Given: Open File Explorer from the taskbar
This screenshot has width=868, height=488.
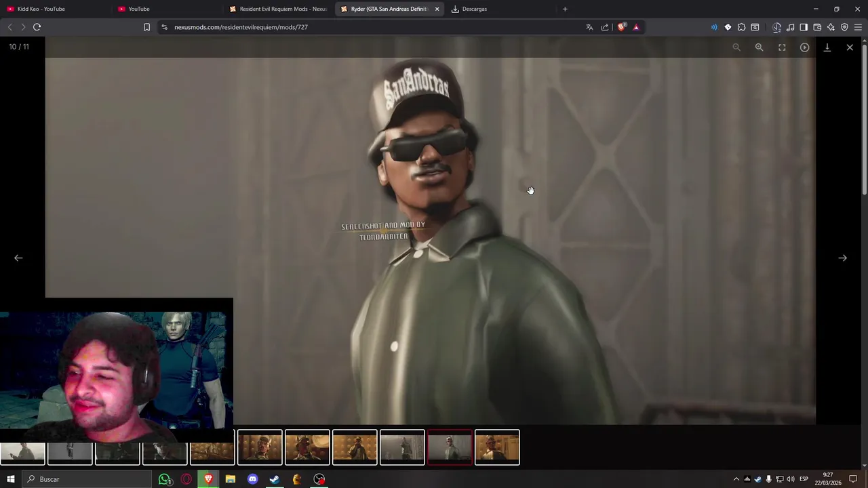Looking at the screenshot, I should 231,479.
